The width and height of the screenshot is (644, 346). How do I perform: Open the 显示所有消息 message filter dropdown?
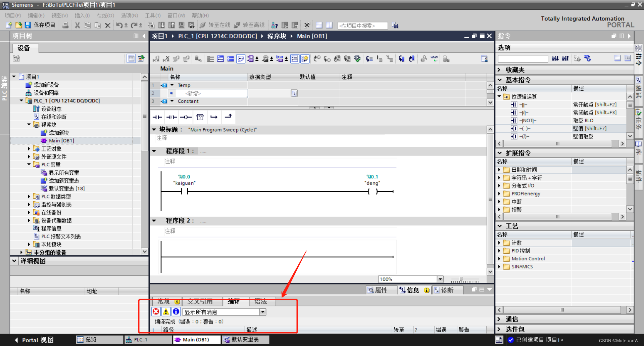click(263, 312)
